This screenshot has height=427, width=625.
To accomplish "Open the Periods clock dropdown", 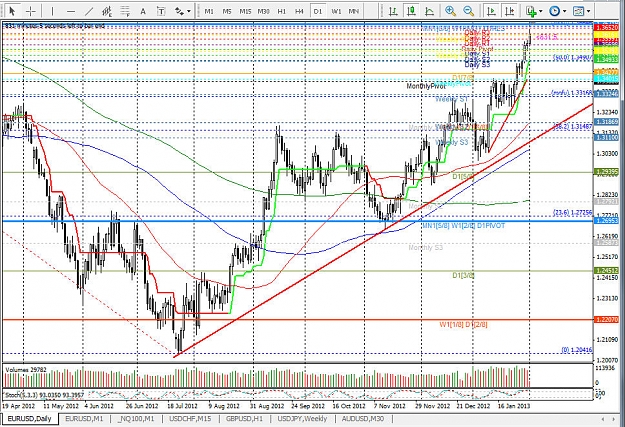I will [558, 11].
